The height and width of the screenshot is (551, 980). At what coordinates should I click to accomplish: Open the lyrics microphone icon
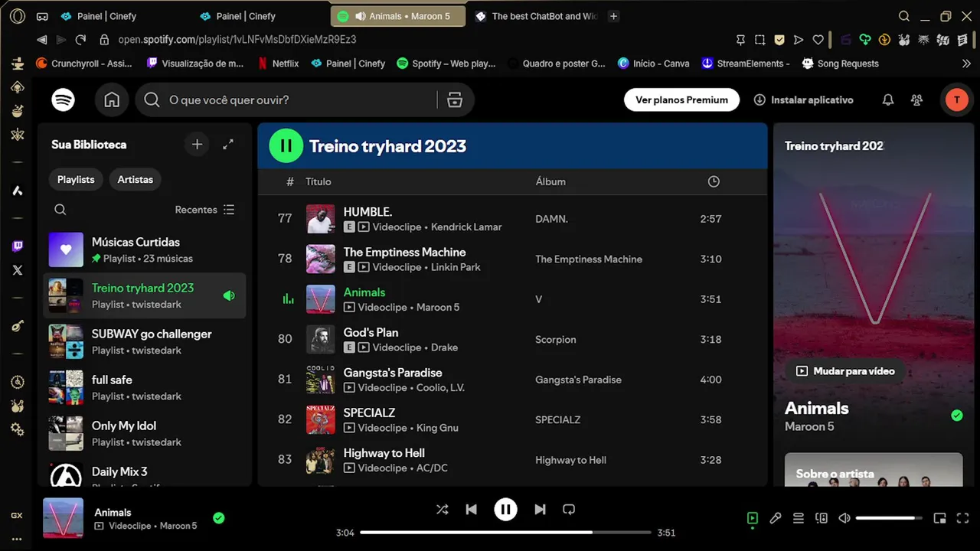tap(776, 518)
